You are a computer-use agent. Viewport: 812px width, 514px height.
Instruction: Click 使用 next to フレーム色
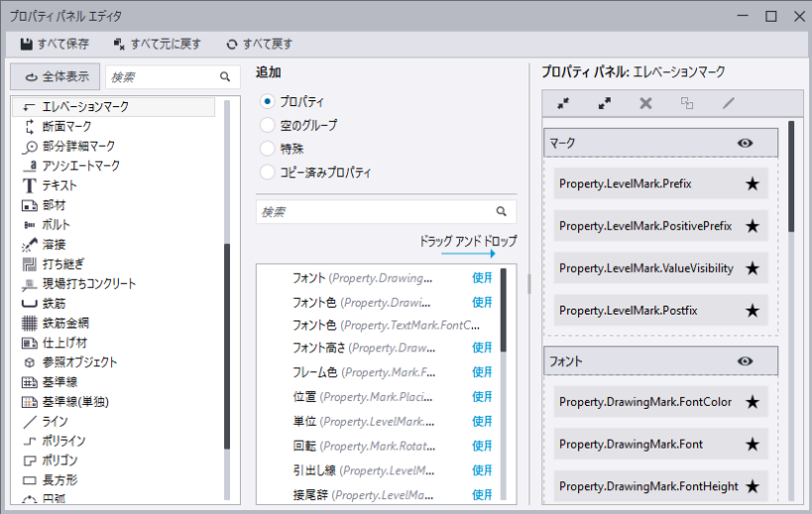pos(482,372)
